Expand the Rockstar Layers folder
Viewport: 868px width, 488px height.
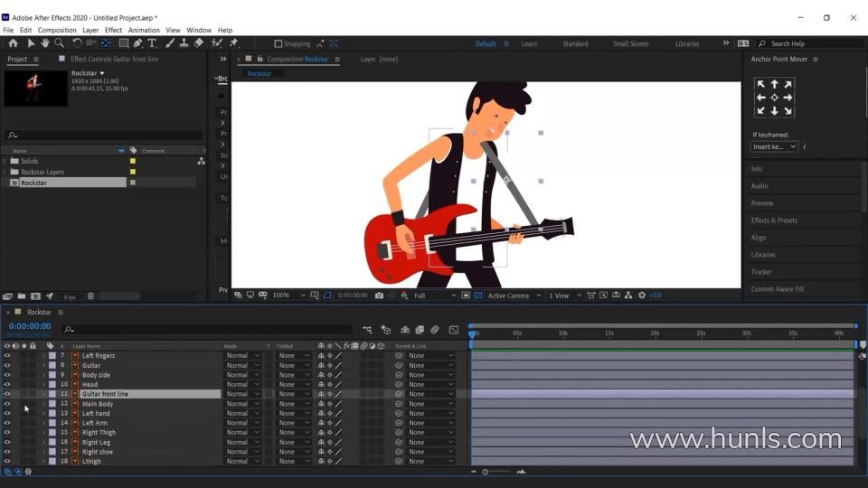pos(5,172)
